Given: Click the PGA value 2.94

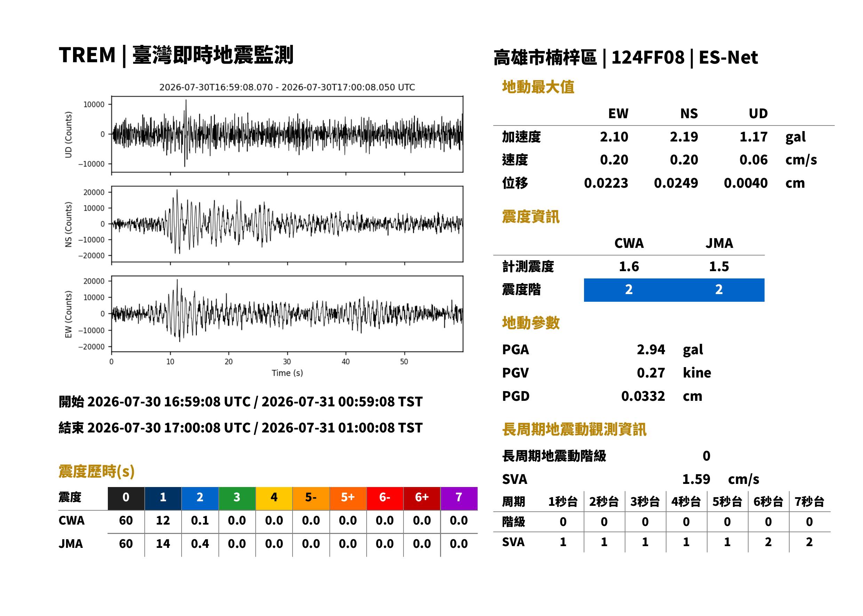Looking at the screenshot, I should coord(650,349).
